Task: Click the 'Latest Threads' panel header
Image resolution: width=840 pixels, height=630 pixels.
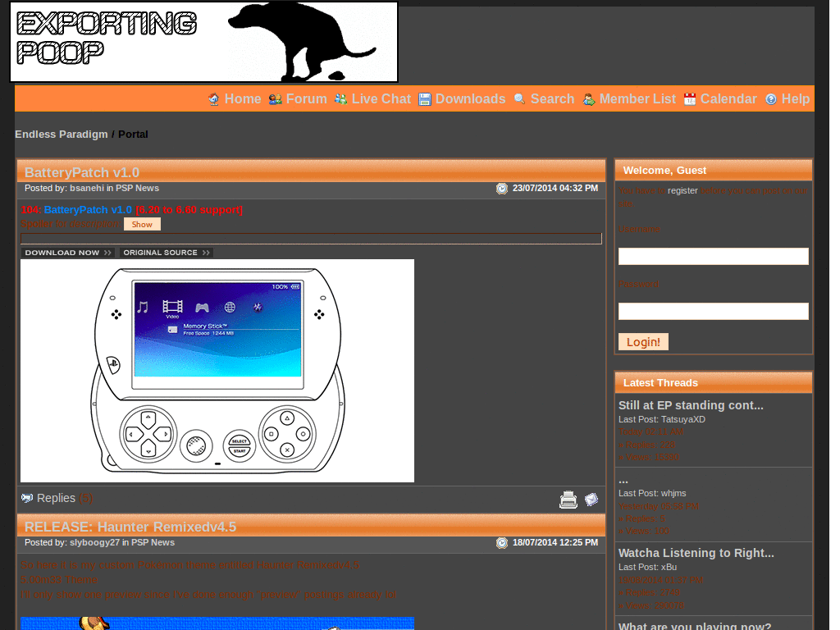Action: (714, 383)
